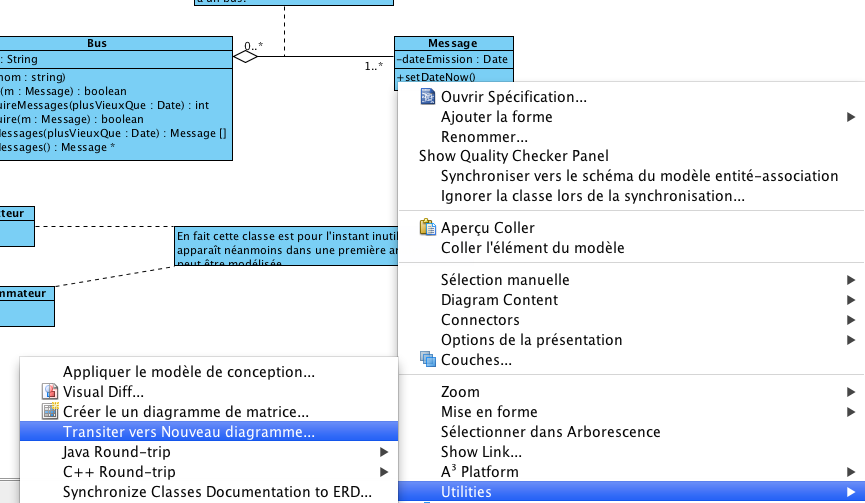Click the Aperçu Coller clipboard icon
Viewport: 865px width, 503px height.
pyautogui.click(x=428, y=228)
